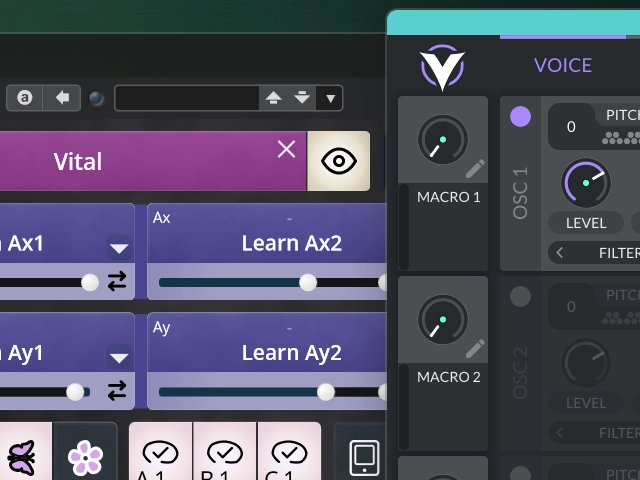Toggle the small round LED indicator
640x480 pixels.
pos(96,99)
